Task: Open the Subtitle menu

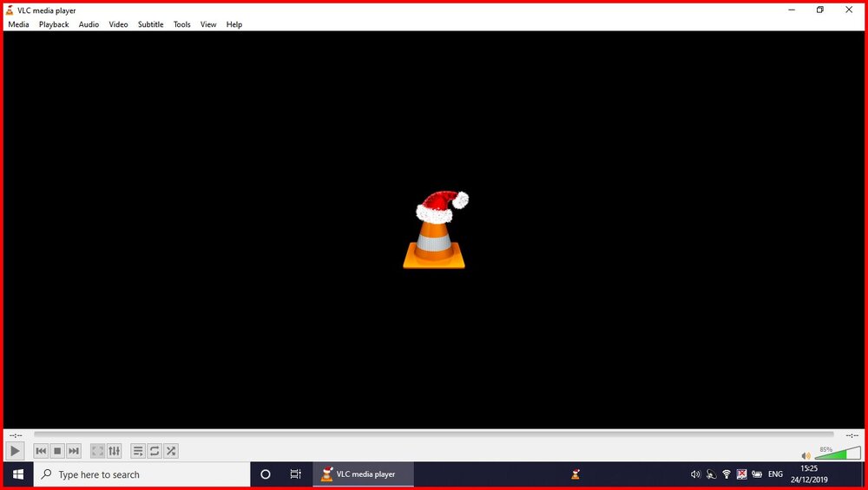Action: coord(150,24)
